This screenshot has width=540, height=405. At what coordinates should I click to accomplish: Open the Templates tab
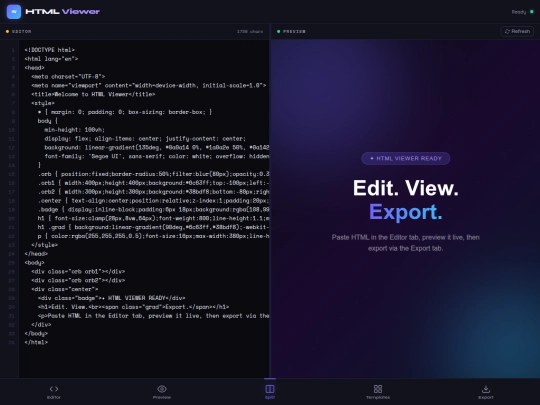(378, 392)
